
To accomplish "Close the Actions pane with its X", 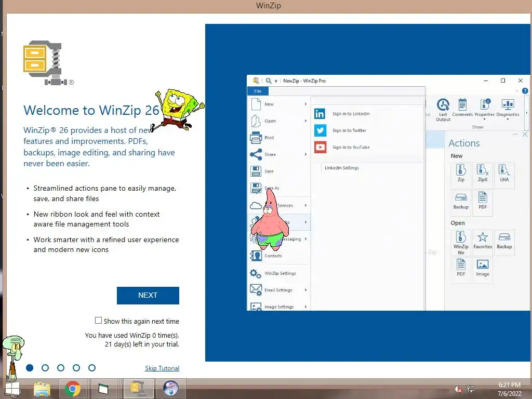I will 525,135.
